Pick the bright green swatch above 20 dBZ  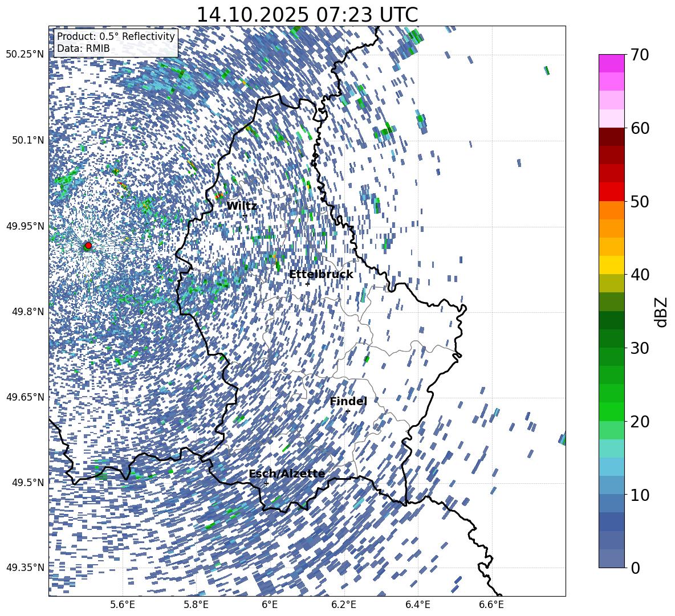(612, 411)
